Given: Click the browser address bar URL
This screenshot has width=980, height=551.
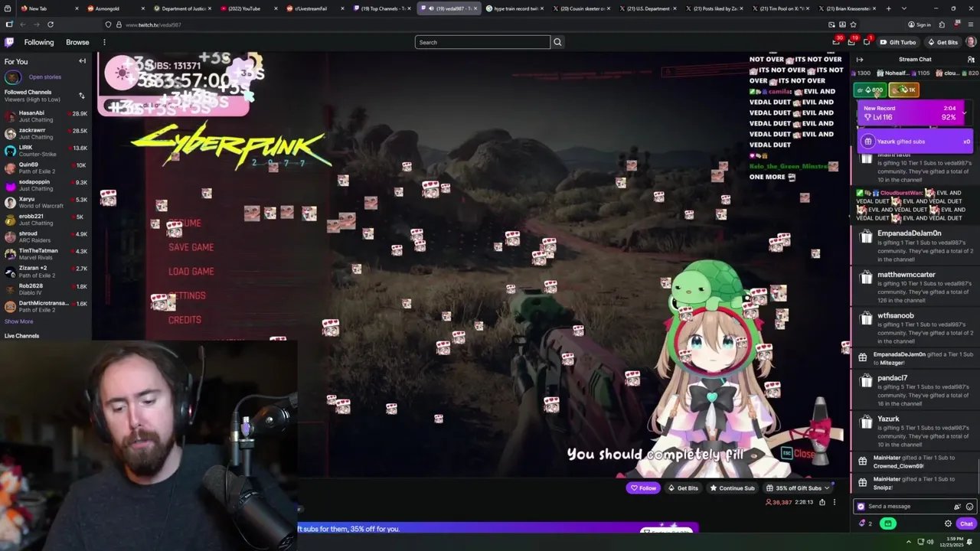Looking at the screenshot, I should (x=153, y=24).
